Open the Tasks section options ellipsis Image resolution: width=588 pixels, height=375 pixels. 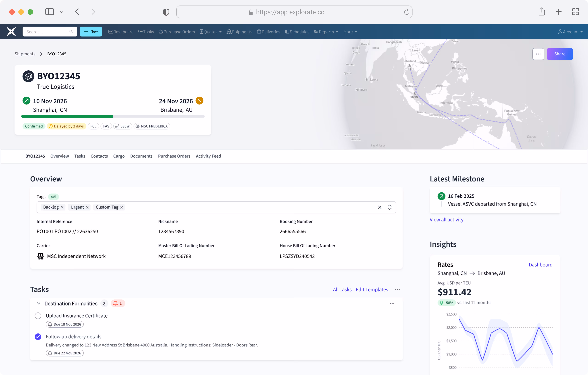point(397,290)
